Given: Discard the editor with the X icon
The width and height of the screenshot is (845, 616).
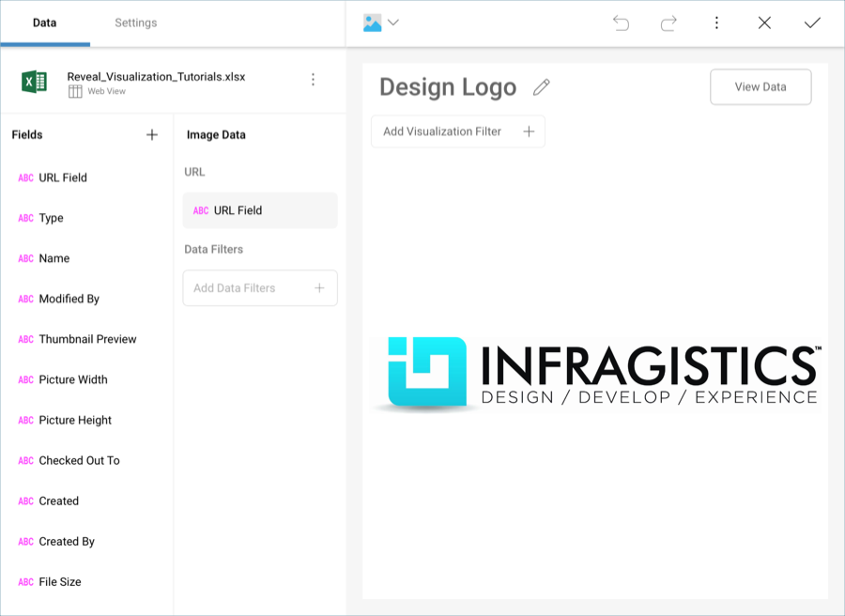Looking at the screenshot, I should pos(764,23).
